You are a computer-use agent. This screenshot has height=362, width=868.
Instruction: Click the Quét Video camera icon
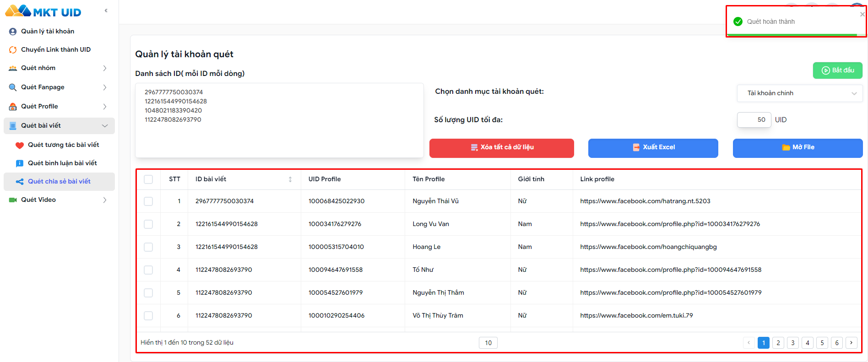13,200
